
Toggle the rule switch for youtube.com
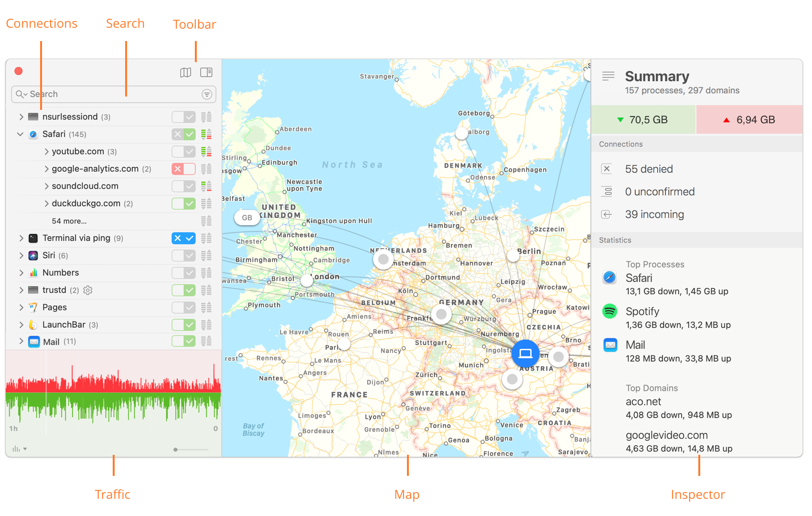(184, 151)
